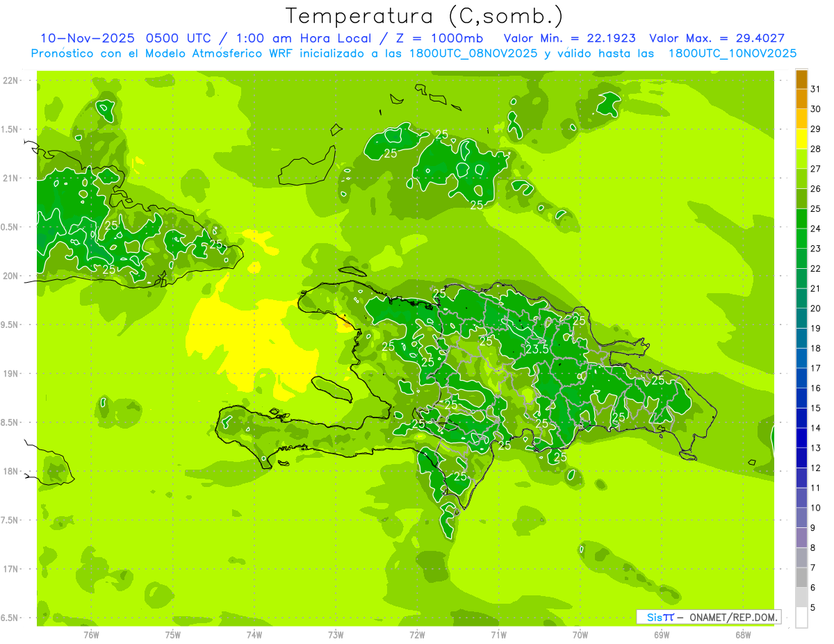The width and height of the screenshot is (834, 644).
Task: Click the '19N' latitude label
Action: [x=10, y=374]
